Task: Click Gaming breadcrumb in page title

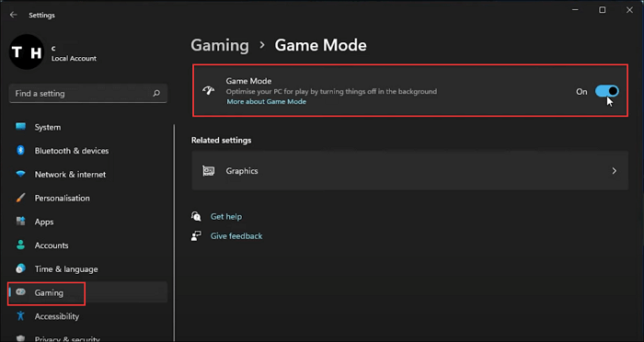Action: coord(220,46)
